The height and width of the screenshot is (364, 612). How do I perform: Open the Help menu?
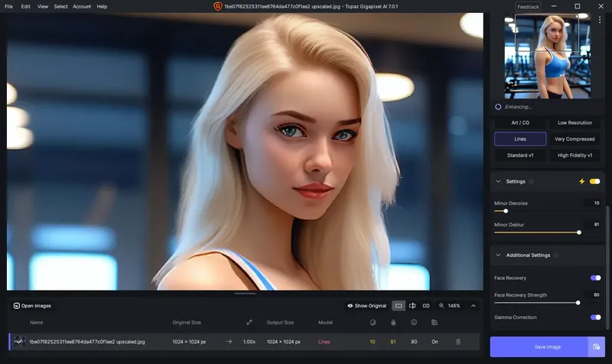[102, 7]
